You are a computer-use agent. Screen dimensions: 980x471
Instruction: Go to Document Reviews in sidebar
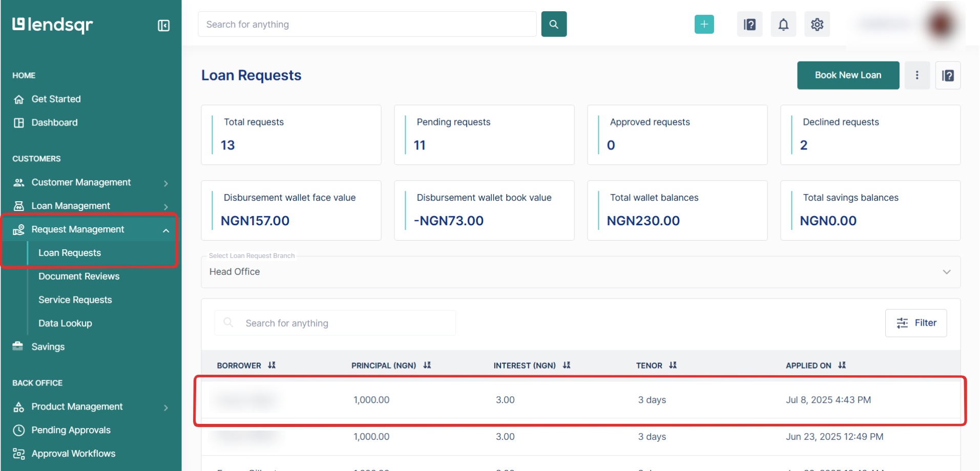[79, 276]
